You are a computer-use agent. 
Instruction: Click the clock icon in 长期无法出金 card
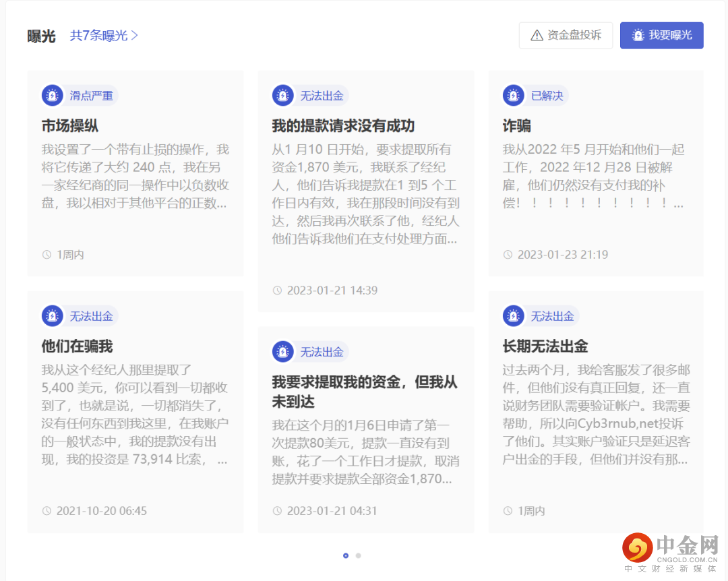pos(508,511)
